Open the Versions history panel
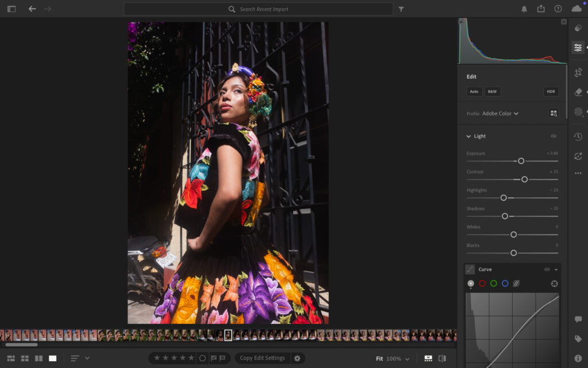Screen dimensions: 588x368 (578, 137)
